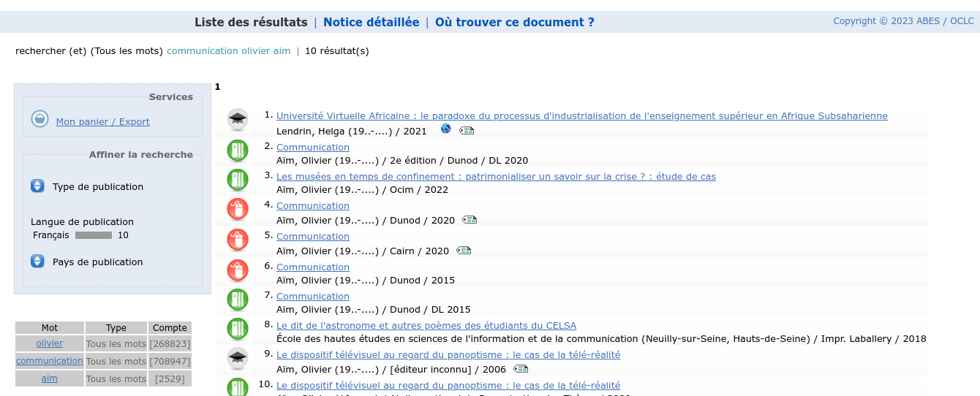Click red mouse icon for result 4
The height and width of the screenshot is (396, 980).
(237, 210)
